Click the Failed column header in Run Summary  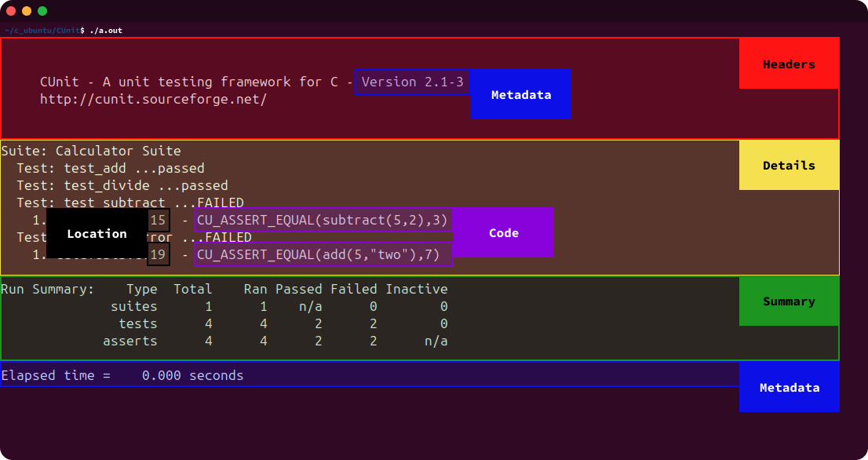click(354, 289)
